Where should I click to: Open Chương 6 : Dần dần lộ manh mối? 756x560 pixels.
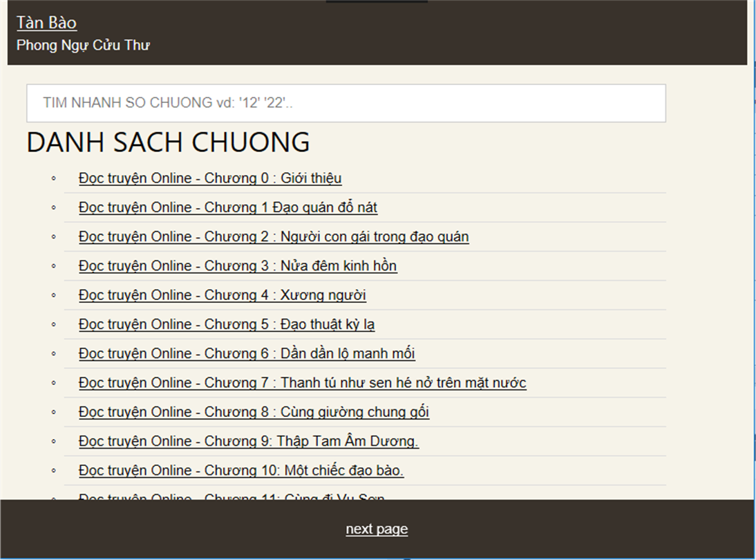[247, 353]
